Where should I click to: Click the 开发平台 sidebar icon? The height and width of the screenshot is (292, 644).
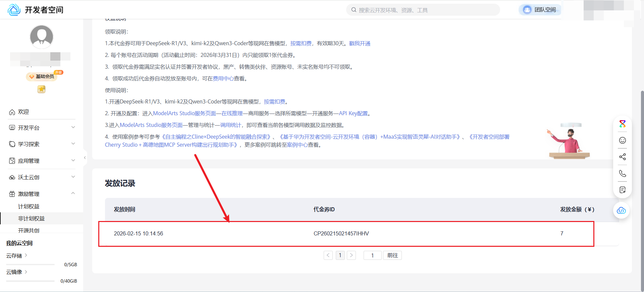(x=12, y=128)
